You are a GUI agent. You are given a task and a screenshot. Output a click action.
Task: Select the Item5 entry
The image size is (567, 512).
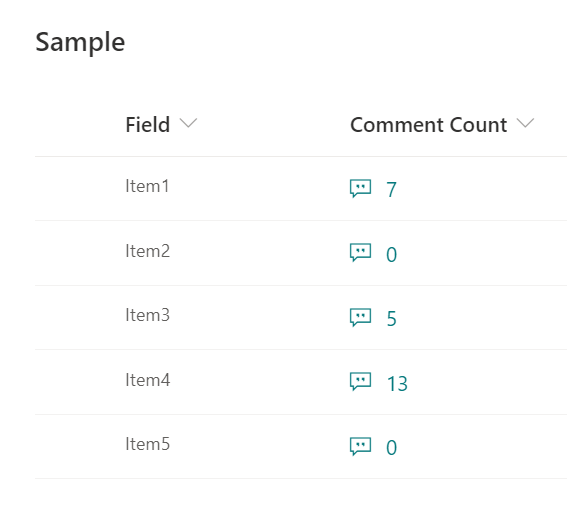click(x=147, y=444)
